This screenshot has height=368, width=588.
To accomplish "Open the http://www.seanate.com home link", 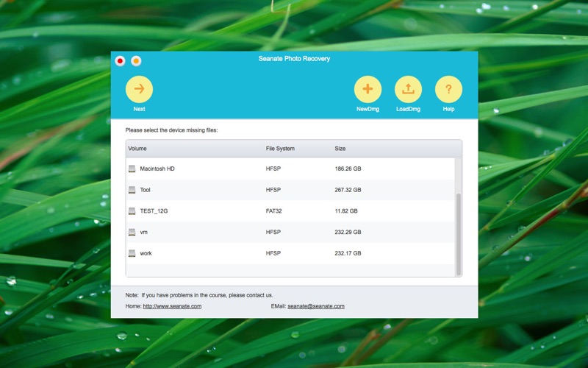I will tap(172, 306).
